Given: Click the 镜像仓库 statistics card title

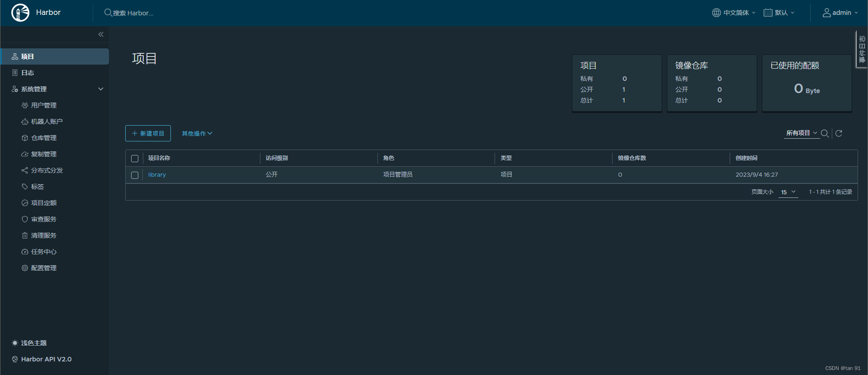Looking at the screenshot, I should point(692,66).
